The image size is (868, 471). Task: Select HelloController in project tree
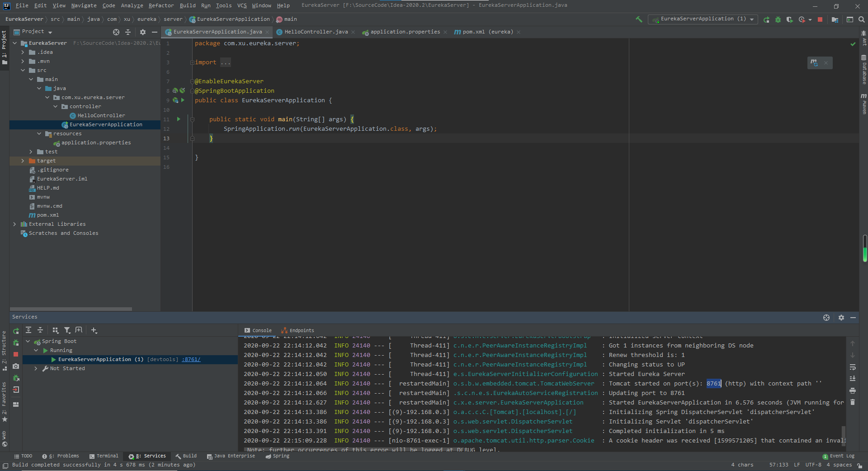[101, 116]
